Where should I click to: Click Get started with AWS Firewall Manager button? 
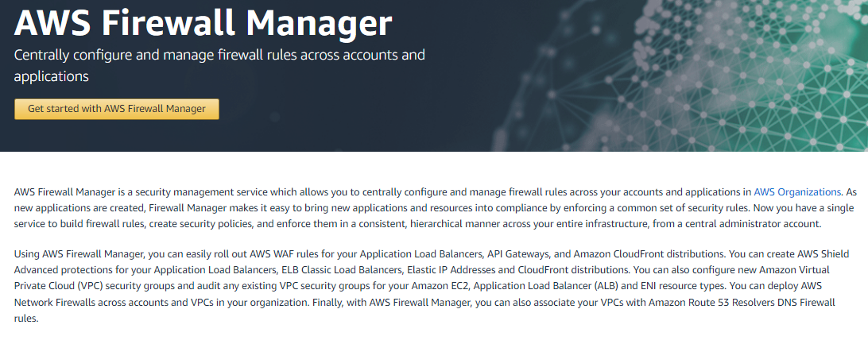[x=117, y=109]
